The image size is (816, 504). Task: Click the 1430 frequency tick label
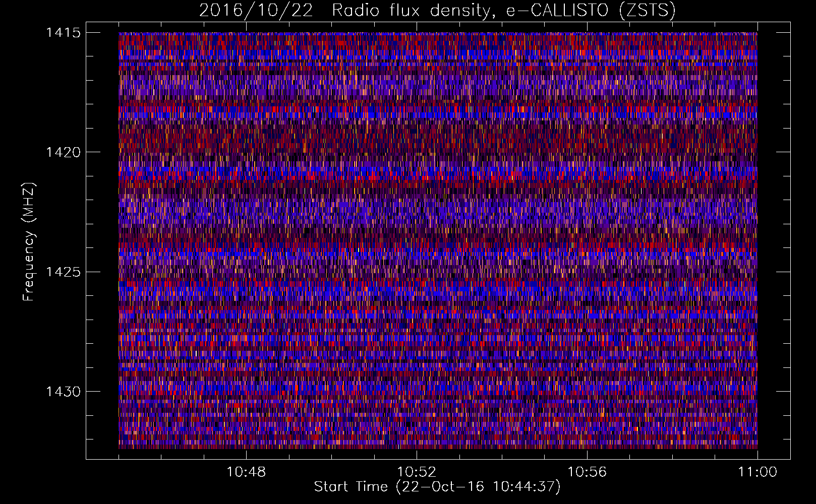point(63,392)
